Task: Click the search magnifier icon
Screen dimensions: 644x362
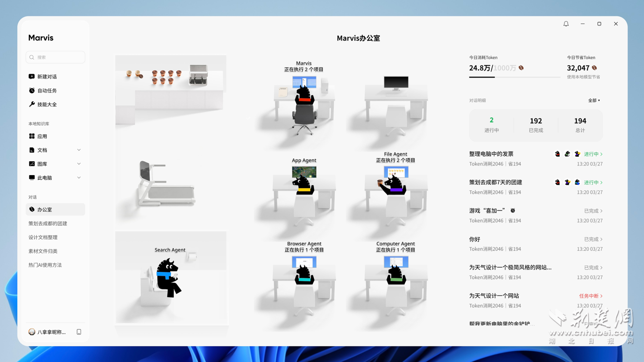Action: click(x=32, y=57)
